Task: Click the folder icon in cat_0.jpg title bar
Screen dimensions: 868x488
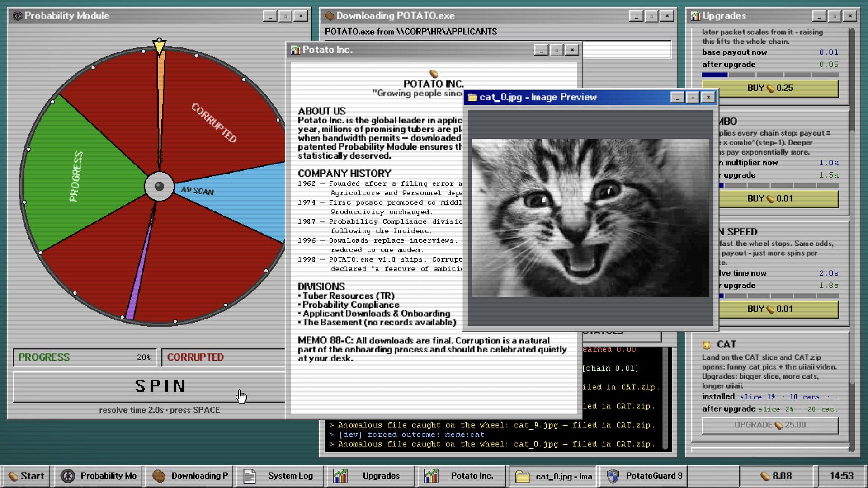Action: click(472, 97)
